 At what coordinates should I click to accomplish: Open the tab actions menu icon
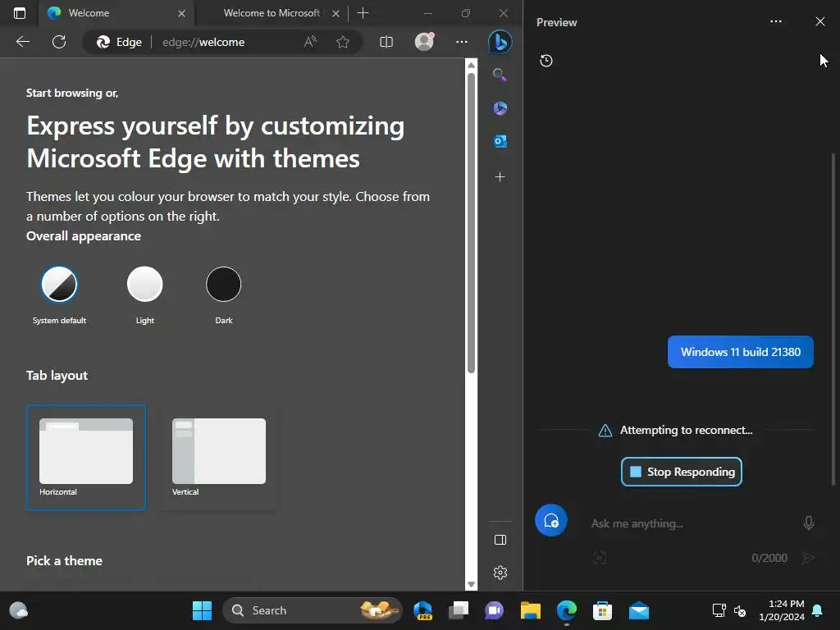click(20, 13)
